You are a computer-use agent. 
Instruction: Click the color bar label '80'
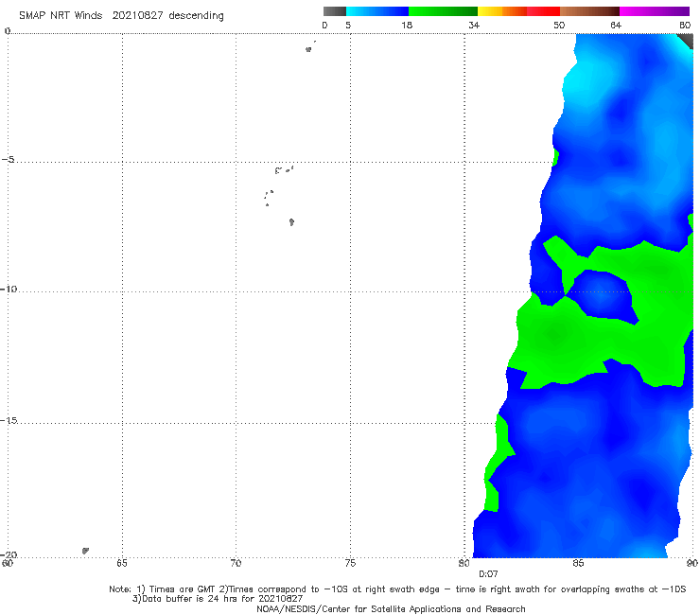[685, 26]
